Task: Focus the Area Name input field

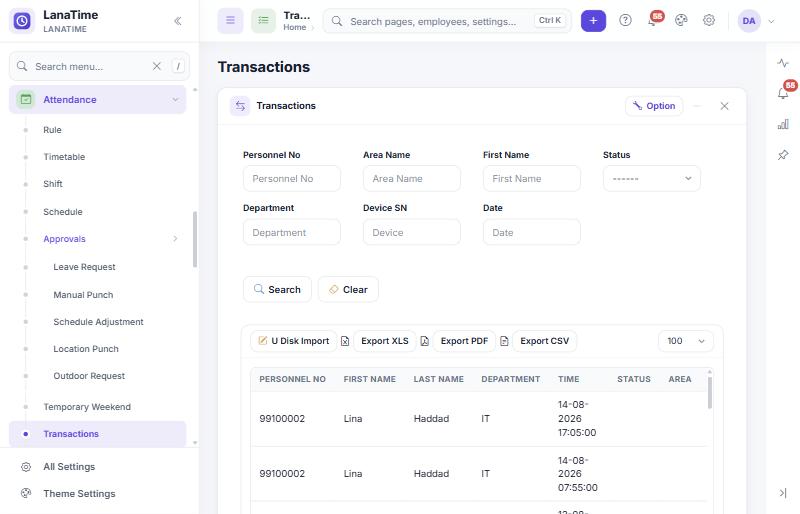Action: click(x=412, y=179)
